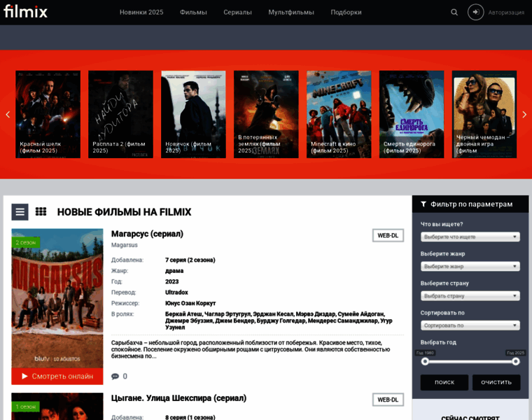Open Магарсус poster image

pyautogui.click(x=57, y=298)
